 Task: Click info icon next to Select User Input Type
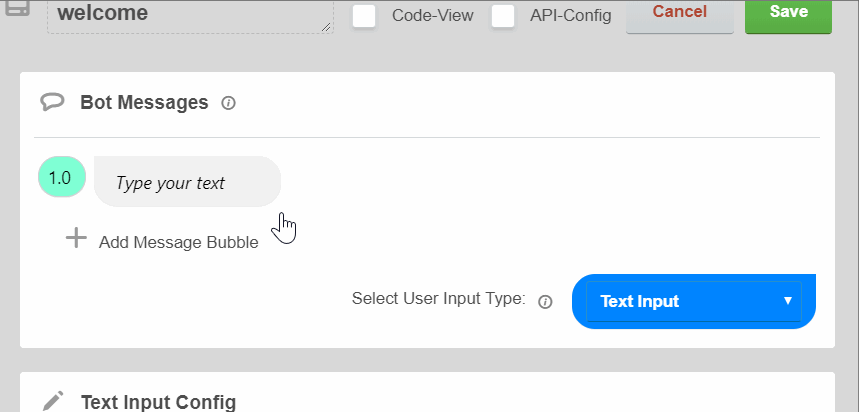(x=545, y=302)
